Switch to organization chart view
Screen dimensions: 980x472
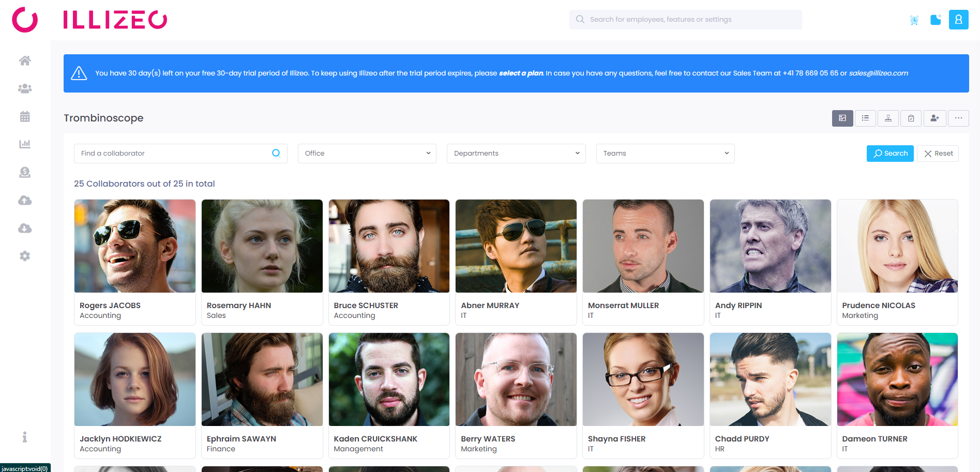(888, 118)
